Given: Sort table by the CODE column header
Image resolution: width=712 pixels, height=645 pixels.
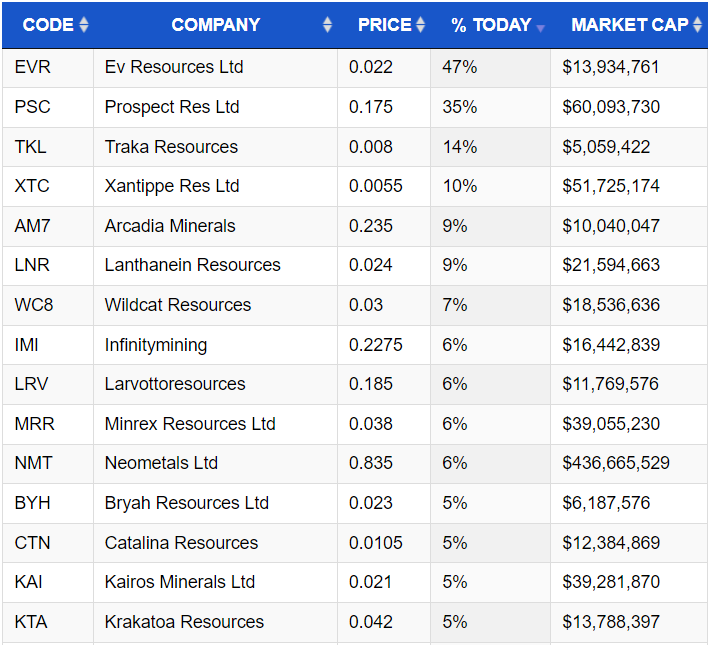Looking at the screenshot, I should pos(48,25).
